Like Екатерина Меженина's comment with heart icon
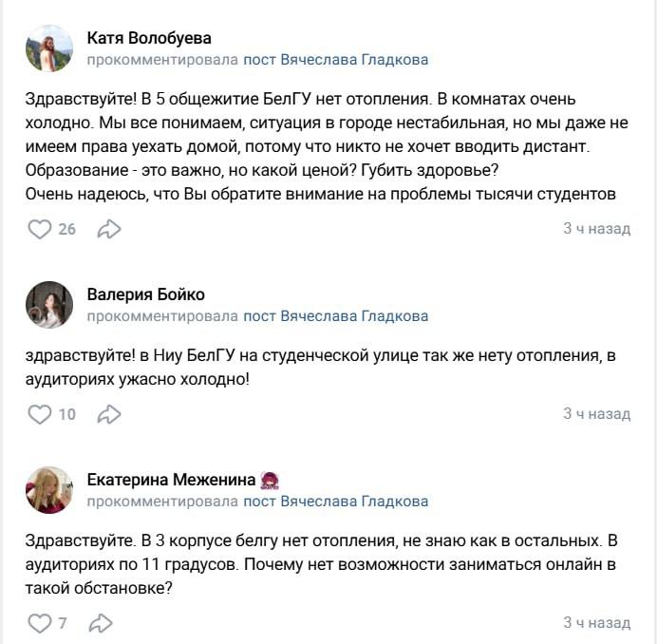The width and height of the screenshot is (657, 644). pyautogui.click(x=39, y=624)
